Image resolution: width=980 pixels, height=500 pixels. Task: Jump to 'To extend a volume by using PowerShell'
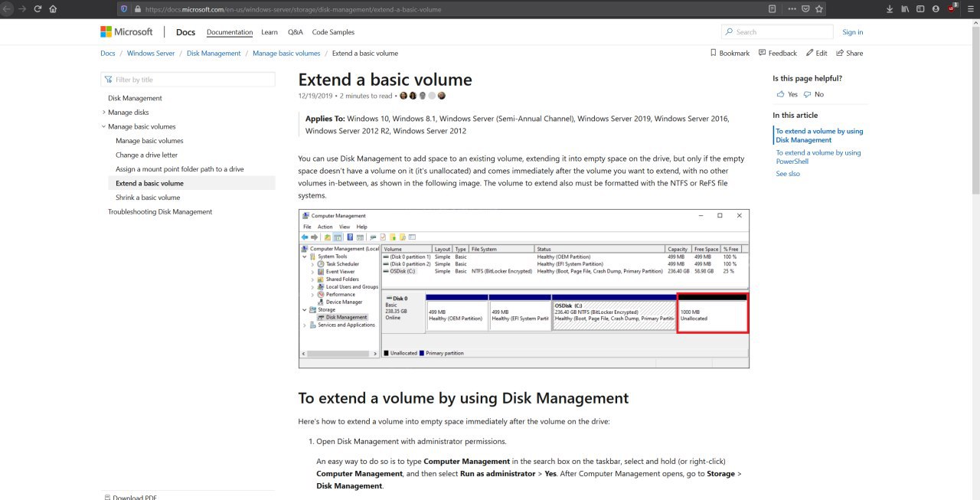pos(818,157)
